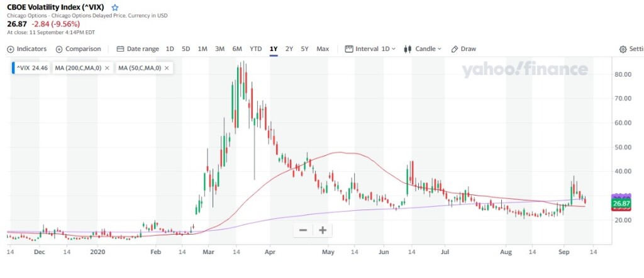
Task: Click the Mar date axis label
Action: (x=208, y=252)
